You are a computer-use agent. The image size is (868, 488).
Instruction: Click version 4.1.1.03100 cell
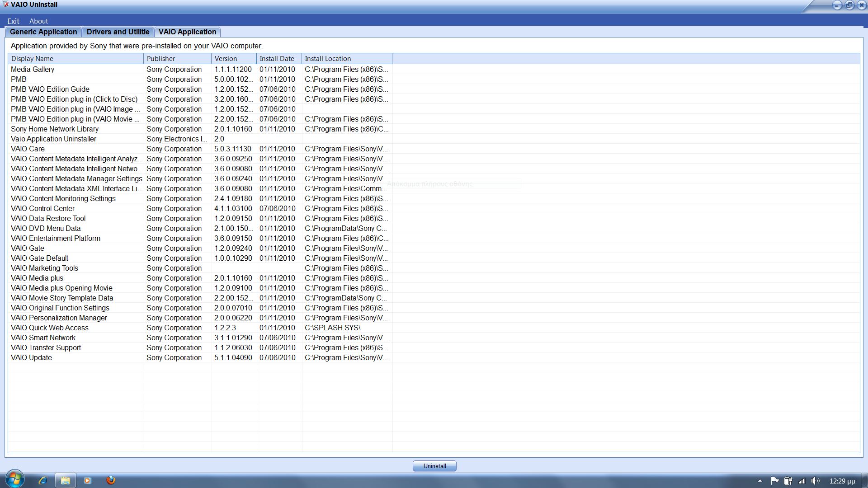click(233, 208)
